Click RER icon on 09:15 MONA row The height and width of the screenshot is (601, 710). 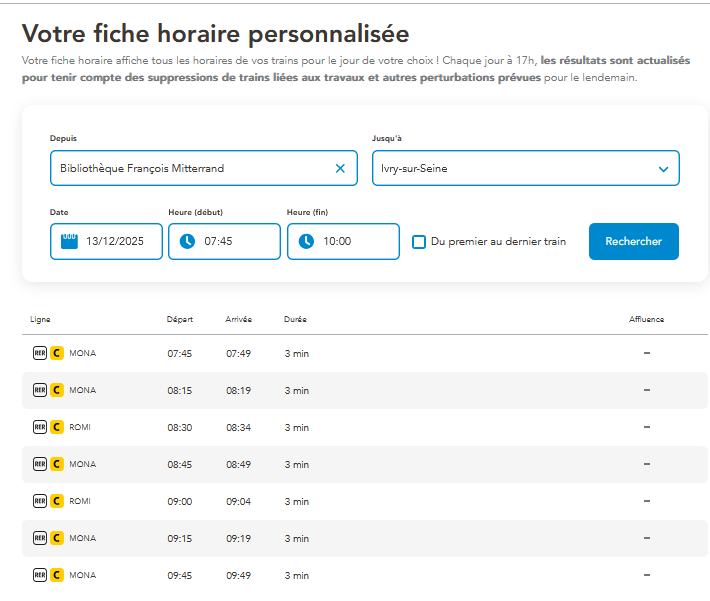pyautogui.click(x=40, y=538)
